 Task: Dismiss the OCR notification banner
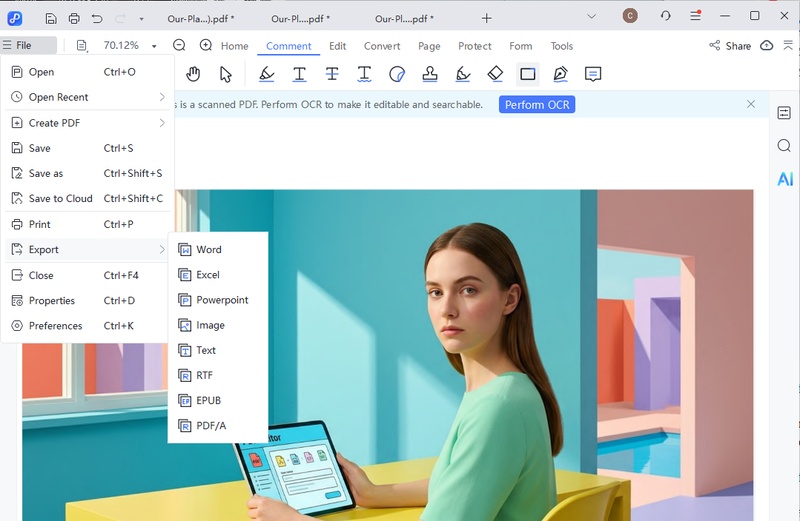pos(751,104)
